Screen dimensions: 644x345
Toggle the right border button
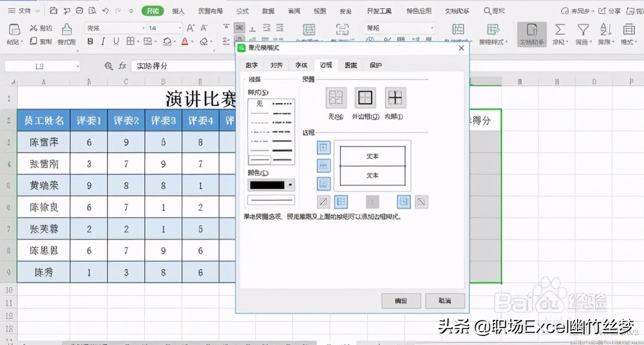pyautogui.click(x=404, y=201)
